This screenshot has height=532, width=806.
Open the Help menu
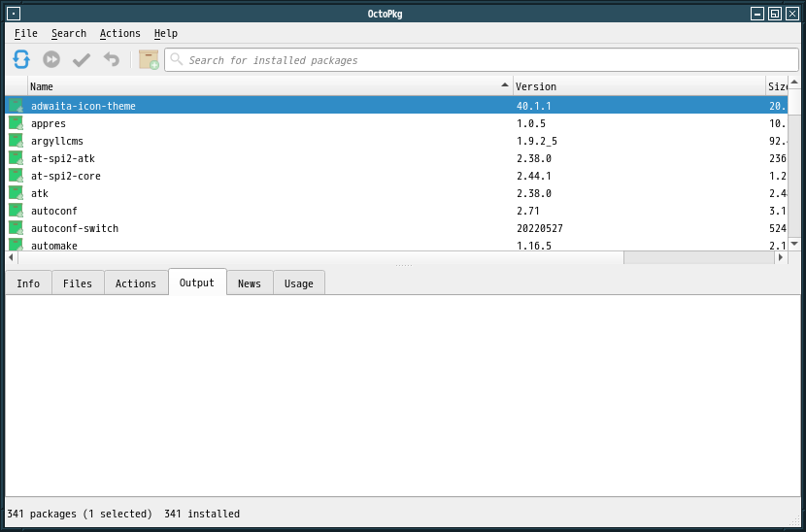pos(165,33)
